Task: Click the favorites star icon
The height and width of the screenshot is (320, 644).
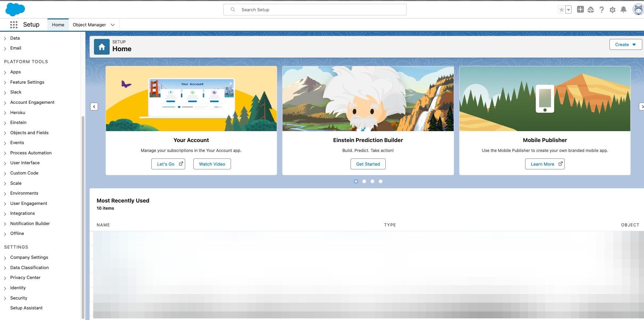Action: (x=561, y=10)
